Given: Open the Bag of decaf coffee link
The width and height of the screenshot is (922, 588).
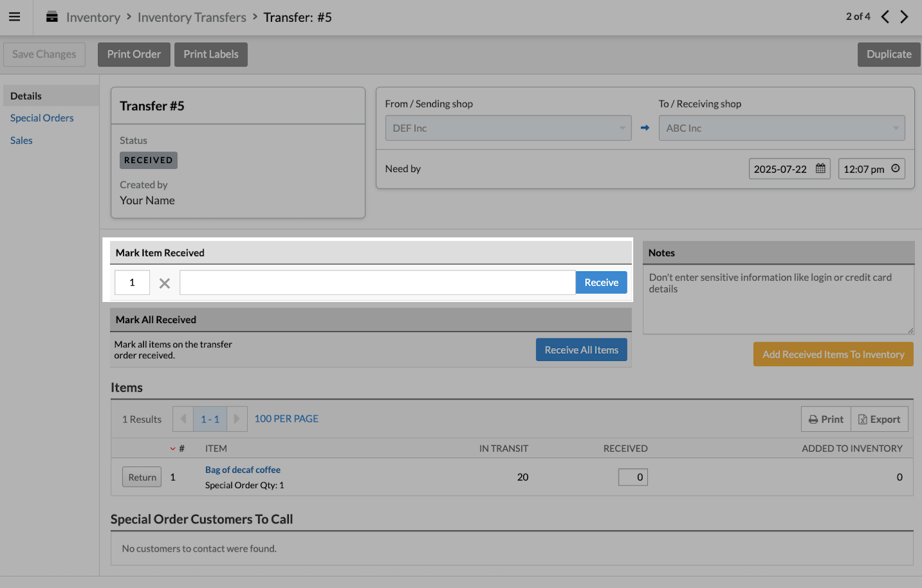Looking at the screenshot, I should (x=243, y=470).
